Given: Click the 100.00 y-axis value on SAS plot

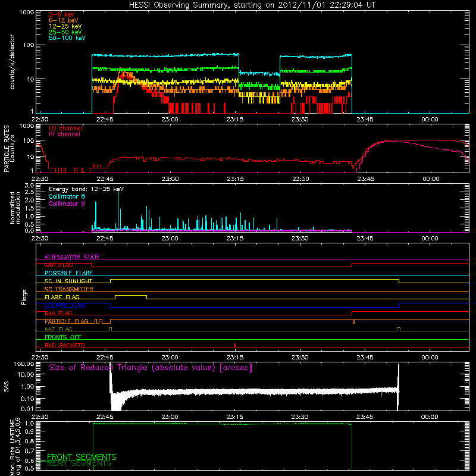Looking at the screenshot, I should pos(24,364).
